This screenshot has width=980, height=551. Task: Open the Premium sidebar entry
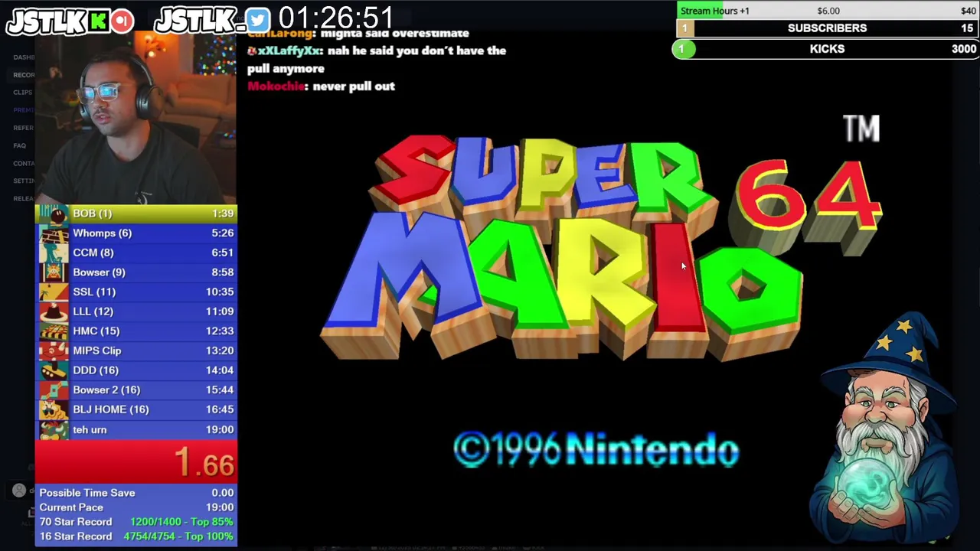[24, 110]
